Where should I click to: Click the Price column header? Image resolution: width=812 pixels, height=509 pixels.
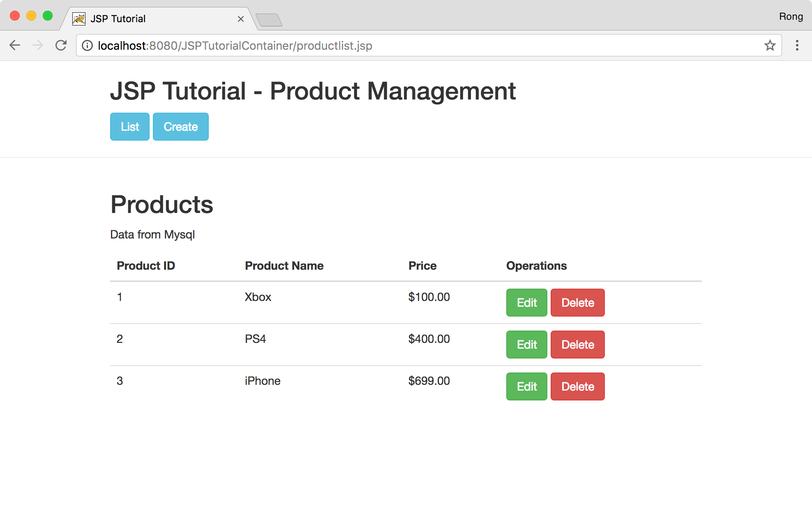[x=422, y=266]
